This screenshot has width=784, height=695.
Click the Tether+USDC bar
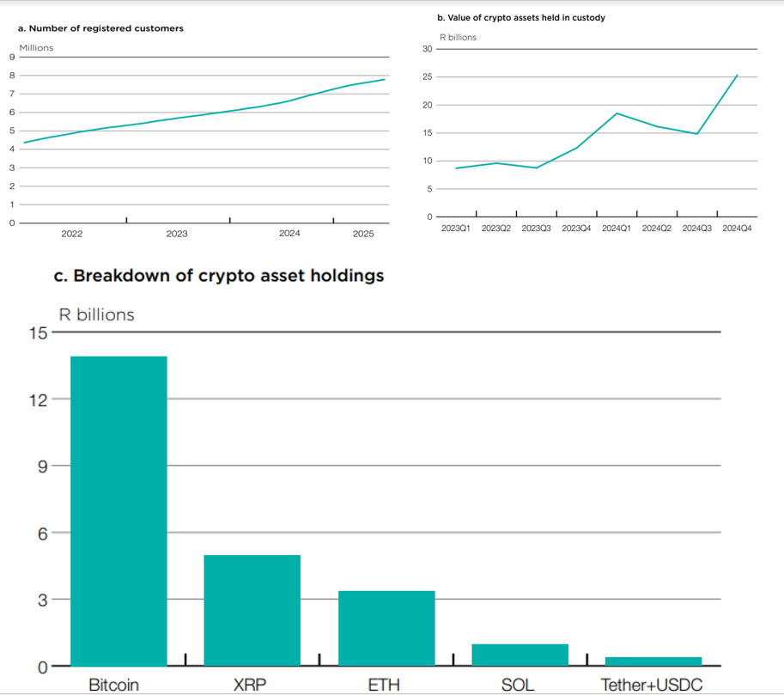click(x=653, y=661)
